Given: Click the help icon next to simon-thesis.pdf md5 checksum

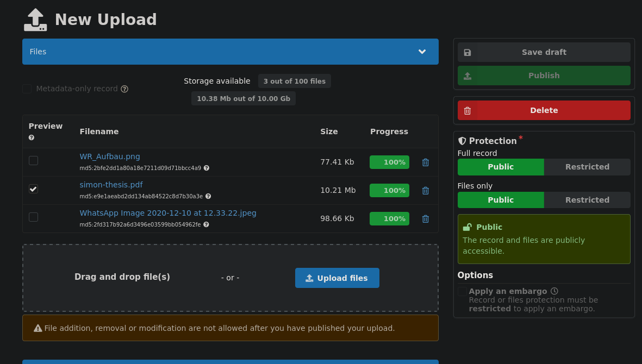Looking at the screenshot, I should pos(208,196).
